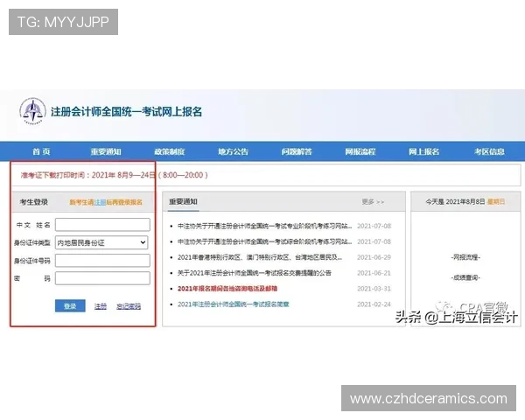Focus the 身份证件号码 input field
Image resolution: width=525 pixels, height=420 pixels.
pos(102,260)
